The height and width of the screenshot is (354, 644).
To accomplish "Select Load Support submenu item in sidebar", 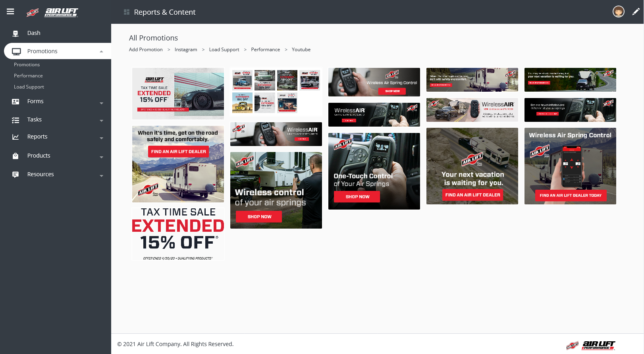I will click(29, 87).
